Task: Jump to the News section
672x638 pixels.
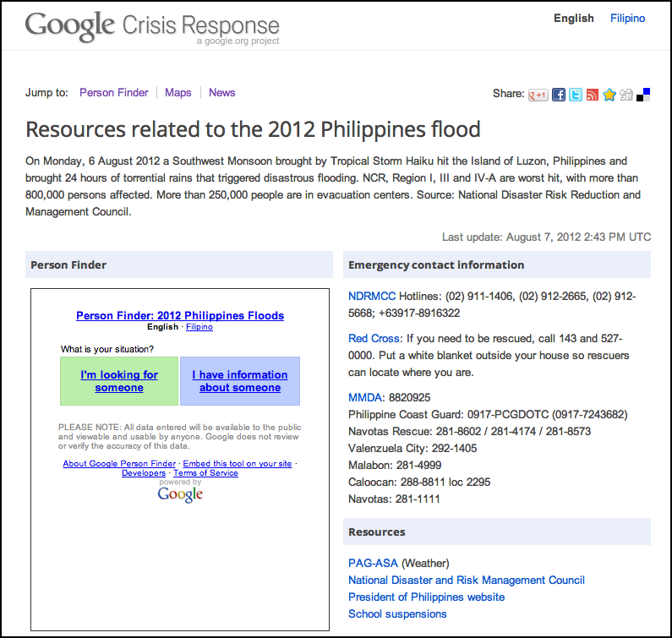Action: 222,93
